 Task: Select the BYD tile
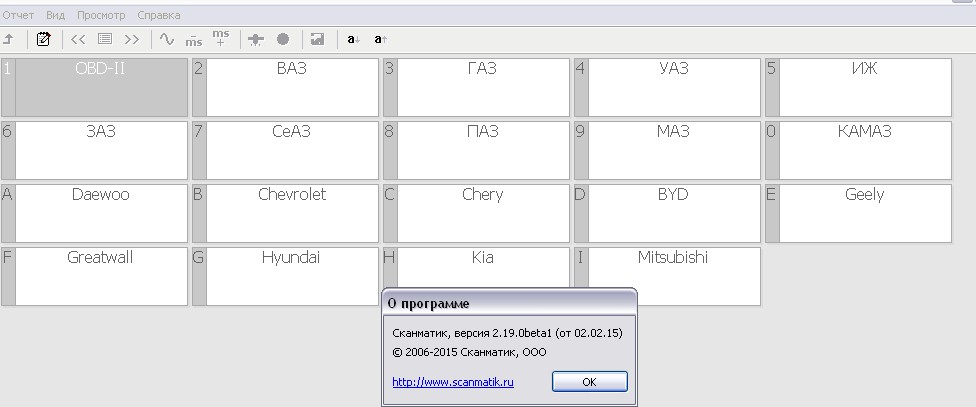[x=668, y=213]
